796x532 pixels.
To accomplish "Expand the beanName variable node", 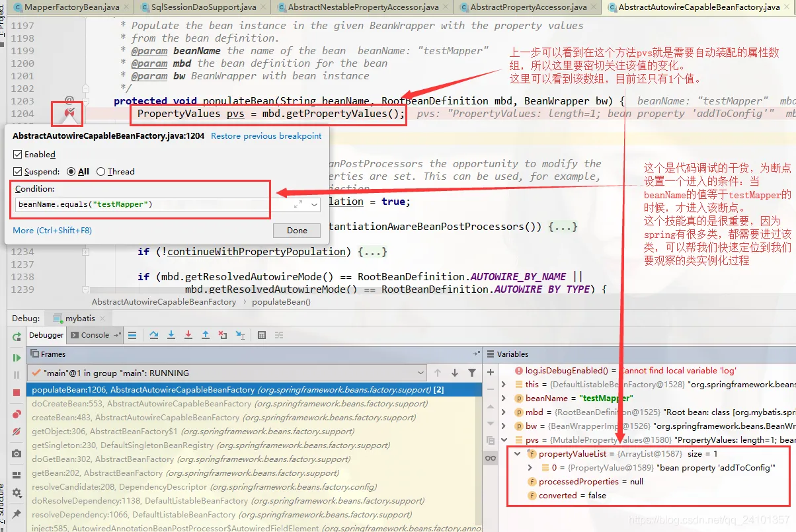I will coord(504,398).
